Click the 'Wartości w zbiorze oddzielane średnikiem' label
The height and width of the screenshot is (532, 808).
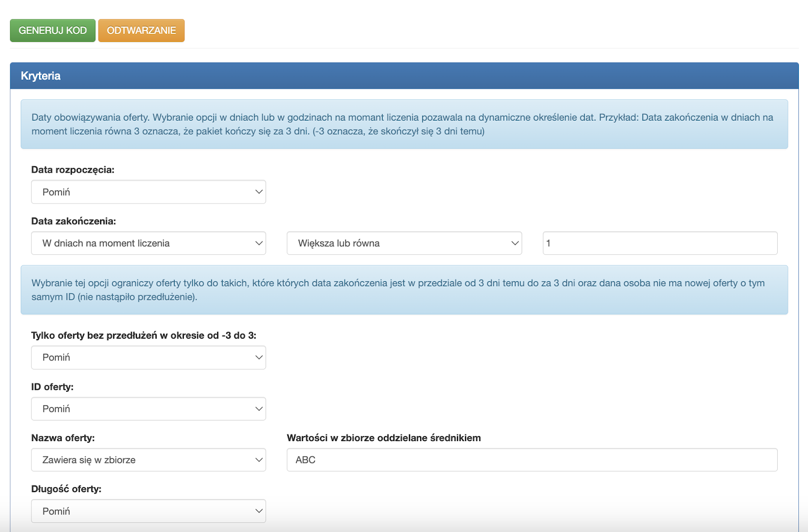(384, 438)
